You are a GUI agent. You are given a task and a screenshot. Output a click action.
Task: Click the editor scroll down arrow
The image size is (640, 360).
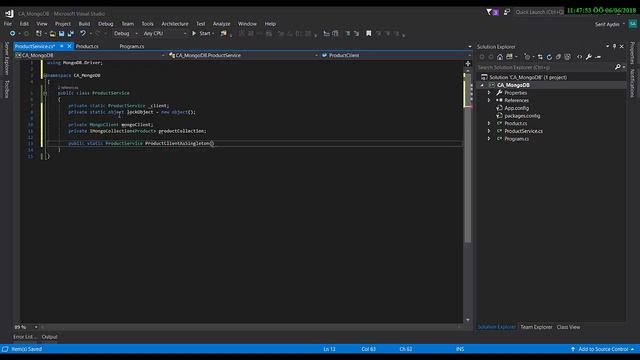pos(468,320)
